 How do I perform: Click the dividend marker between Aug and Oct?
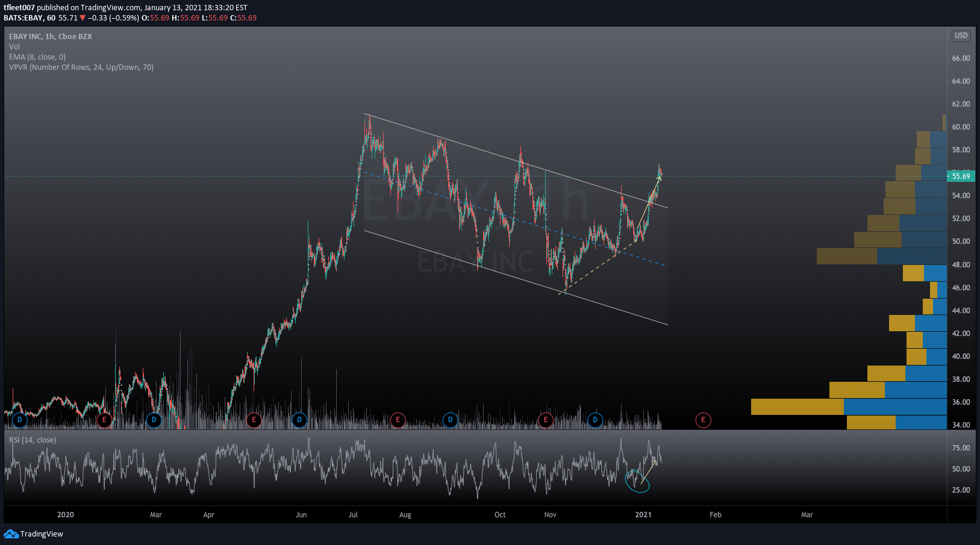tap(450, 420)
